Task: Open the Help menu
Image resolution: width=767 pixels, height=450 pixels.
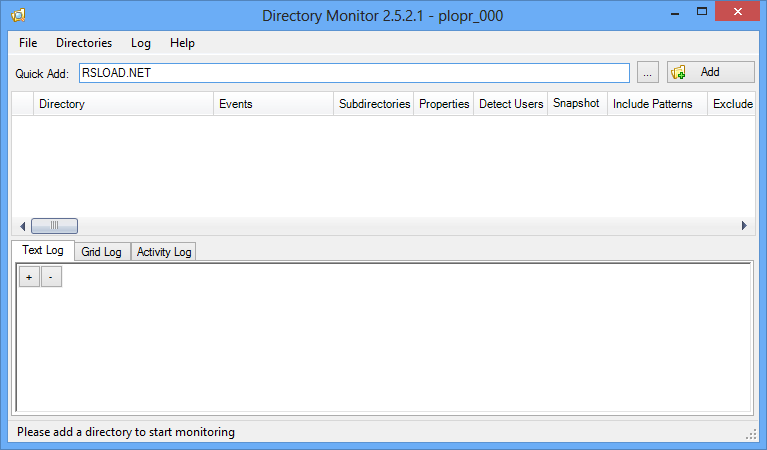Action: pos(182,43)
